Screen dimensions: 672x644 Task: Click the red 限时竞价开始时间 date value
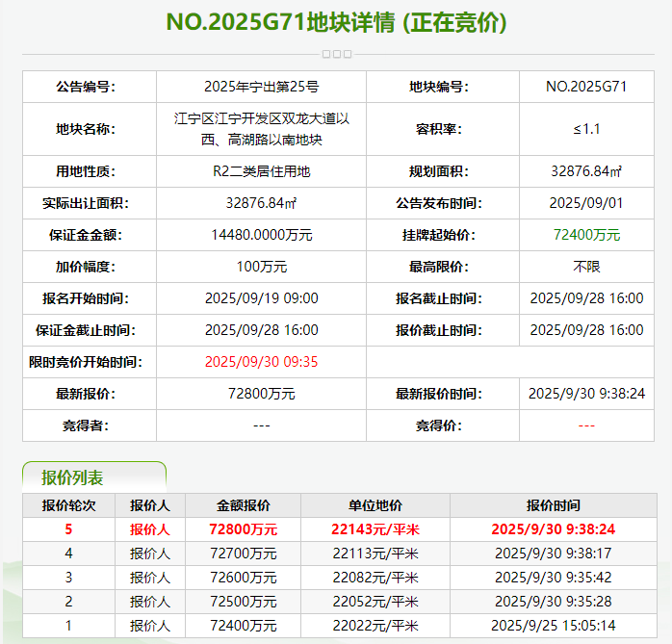point(261,362)
